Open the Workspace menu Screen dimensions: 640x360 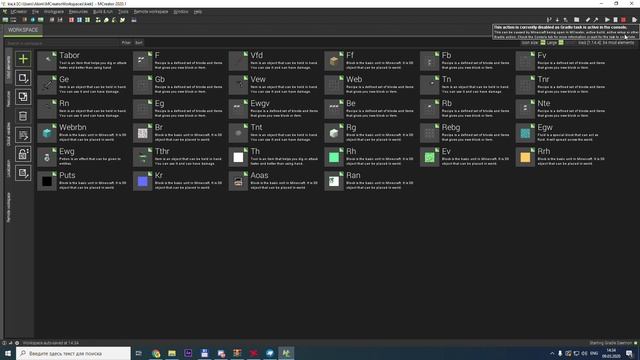click(x=53, y=11)
